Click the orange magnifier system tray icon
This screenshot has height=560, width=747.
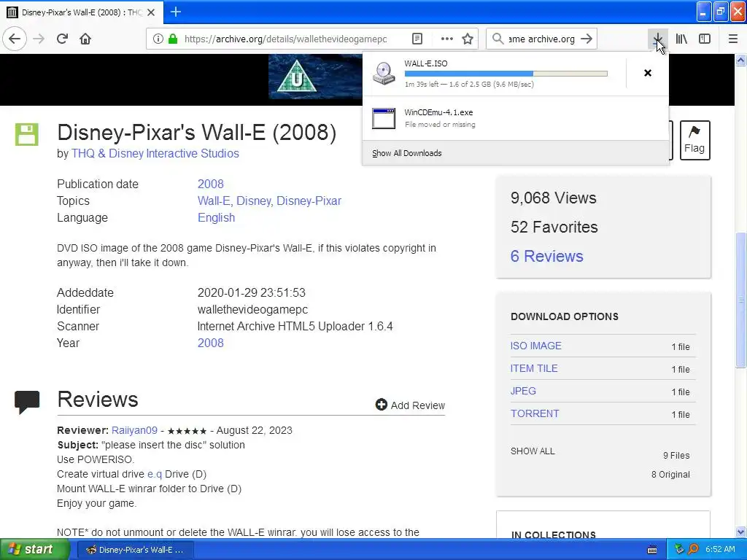(693, 550)
